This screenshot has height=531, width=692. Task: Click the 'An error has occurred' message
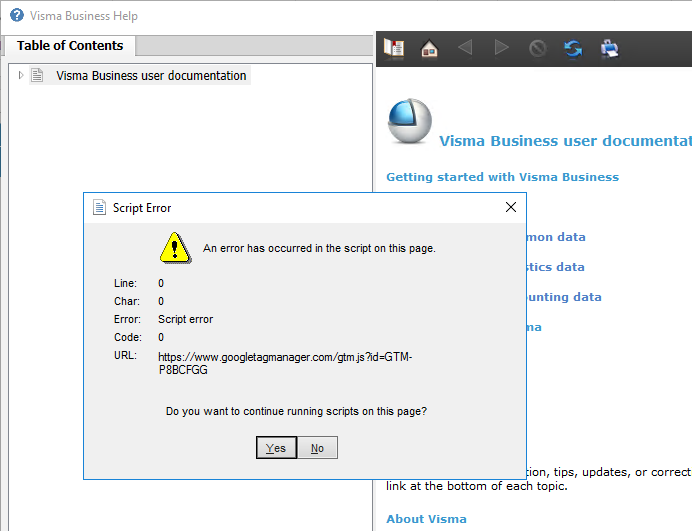pos(319,249)
